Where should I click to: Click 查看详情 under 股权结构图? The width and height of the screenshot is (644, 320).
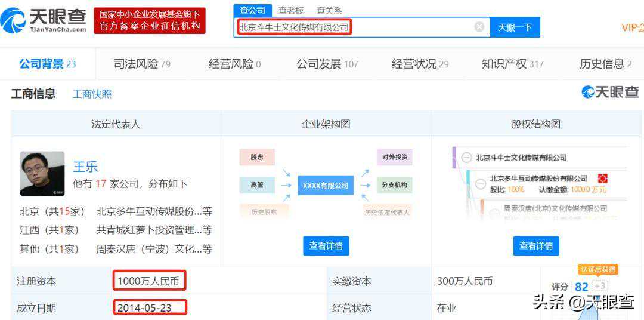tap(536, 245)
